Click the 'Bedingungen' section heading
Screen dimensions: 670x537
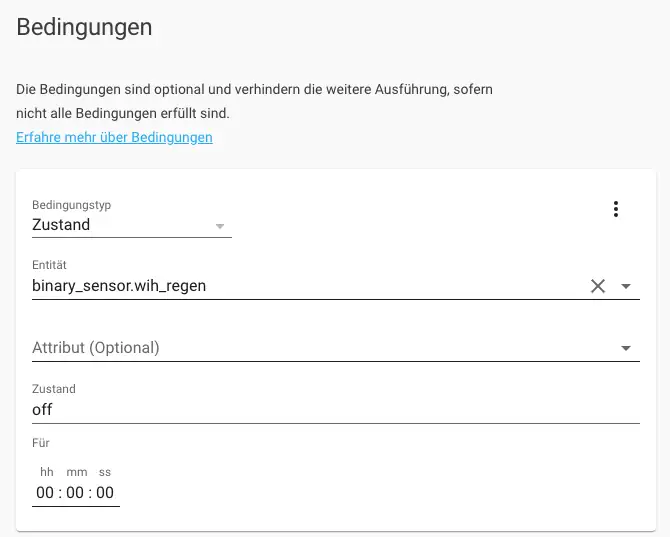click(x=85, y=27)
